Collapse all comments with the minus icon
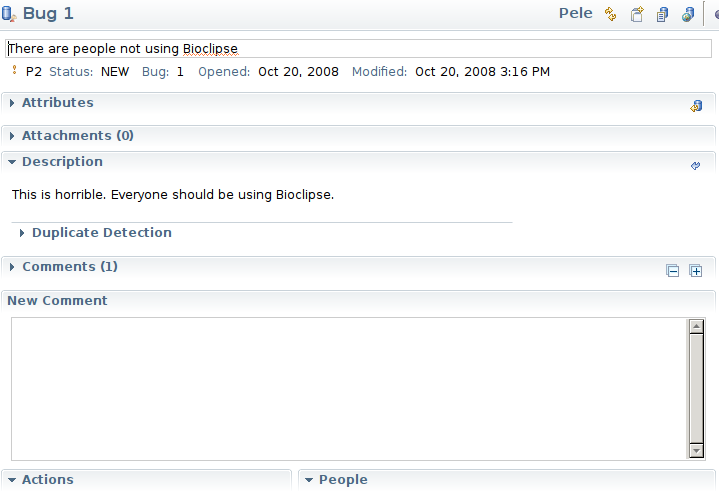The image size is (719, 491). pyautogui.click(x=673, y=271)
